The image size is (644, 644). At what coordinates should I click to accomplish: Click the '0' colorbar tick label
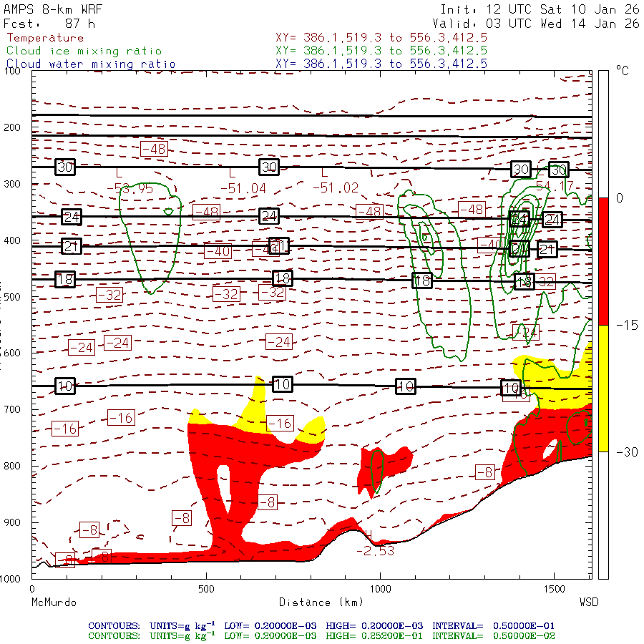620,198
